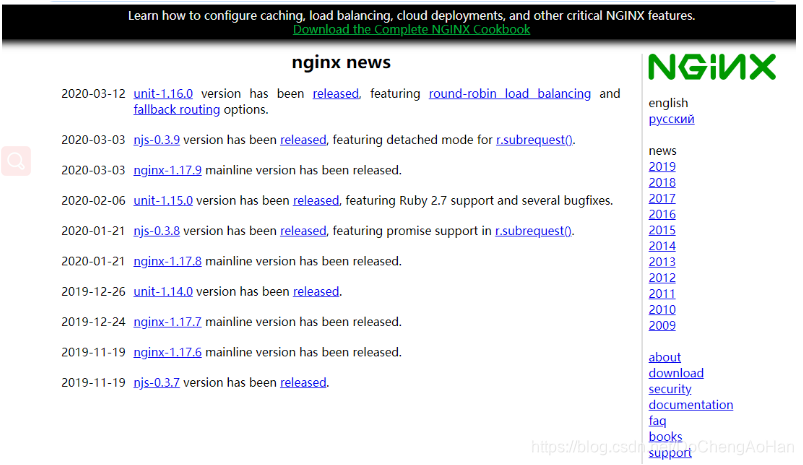The image size is (803, 465).
Task: Click the NGINX logo
Action: (x=712, y=67)
